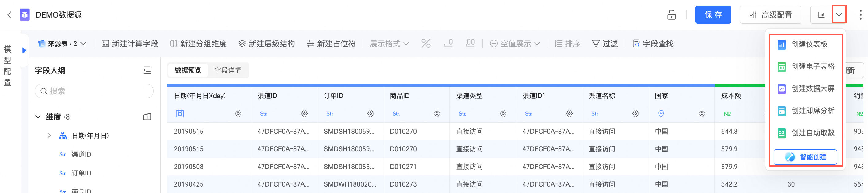Click the 渠道名称 column header
Image resolution: width=868 pixels, height=193 pixels.
click(x=602, y=96)
